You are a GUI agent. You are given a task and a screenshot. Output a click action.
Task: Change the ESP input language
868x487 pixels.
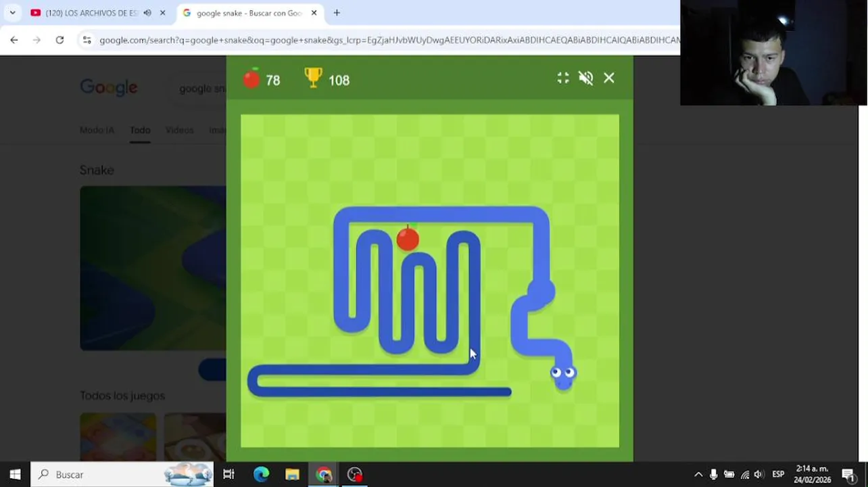pos(778,474)
